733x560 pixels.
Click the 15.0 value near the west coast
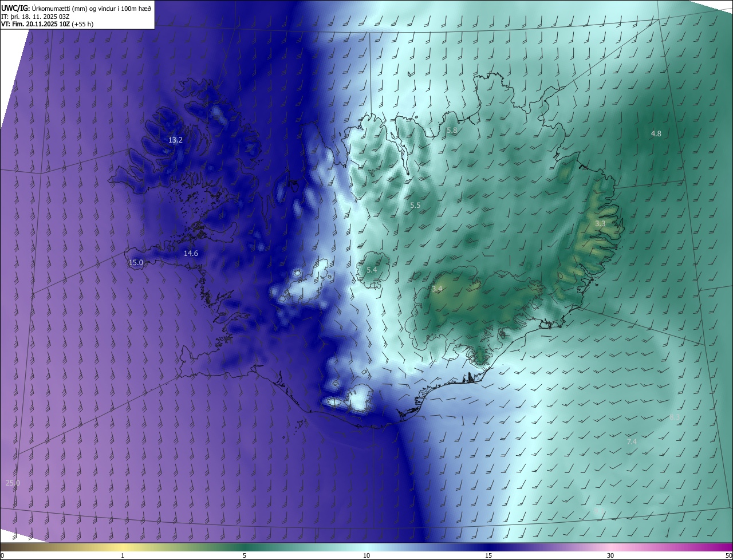click(136, 263)
